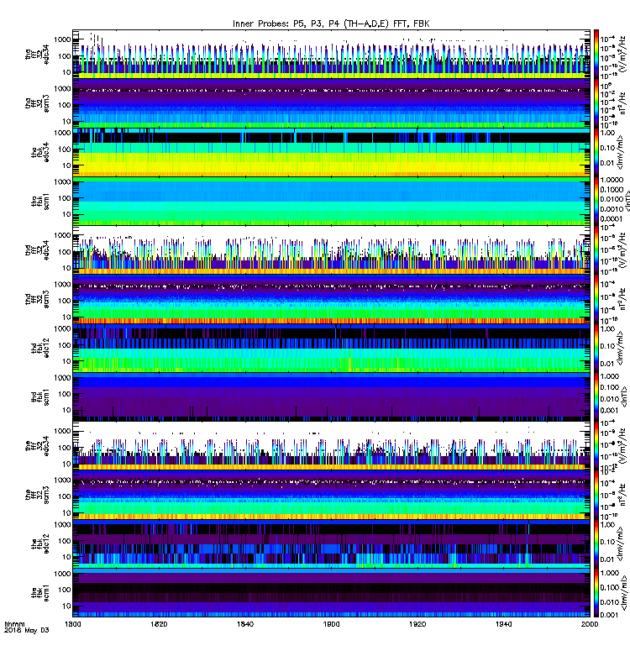Click the tha fff scm3 spectrogram panel
The width and height of the screenshot is (630, 672).
331,103
